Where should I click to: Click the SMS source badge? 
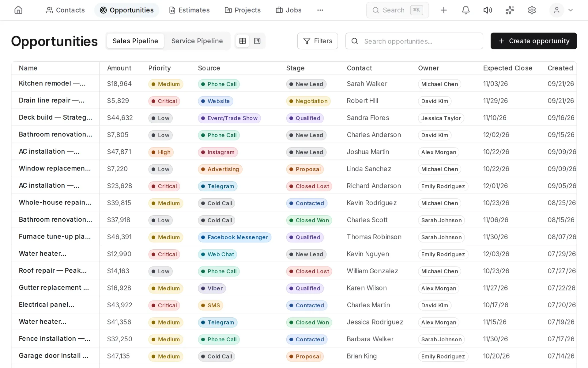click(x=211, y=305)
